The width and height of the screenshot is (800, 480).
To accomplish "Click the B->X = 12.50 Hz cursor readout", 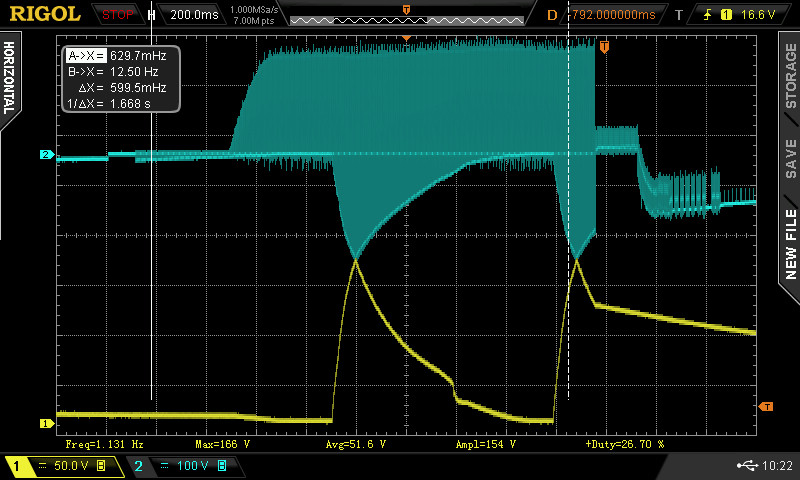I will (x=113, y=71).
